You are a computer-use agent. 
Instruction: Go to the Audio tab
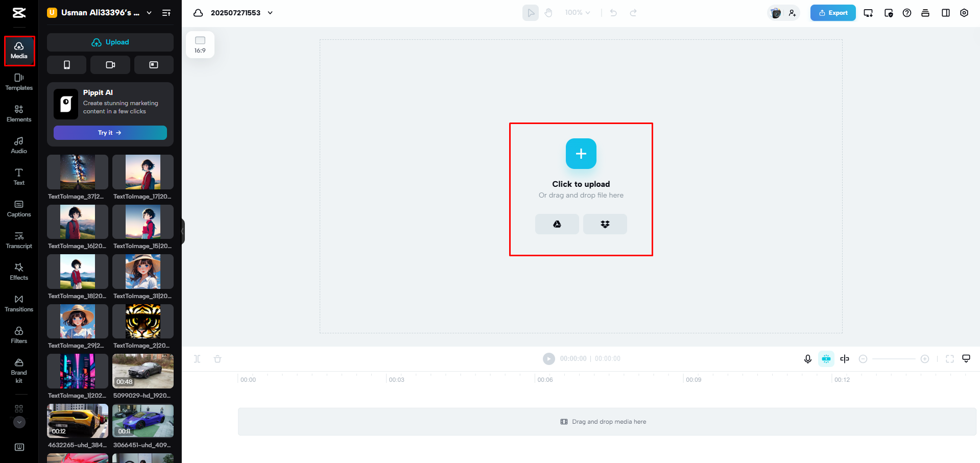click(x=19, y=145)
